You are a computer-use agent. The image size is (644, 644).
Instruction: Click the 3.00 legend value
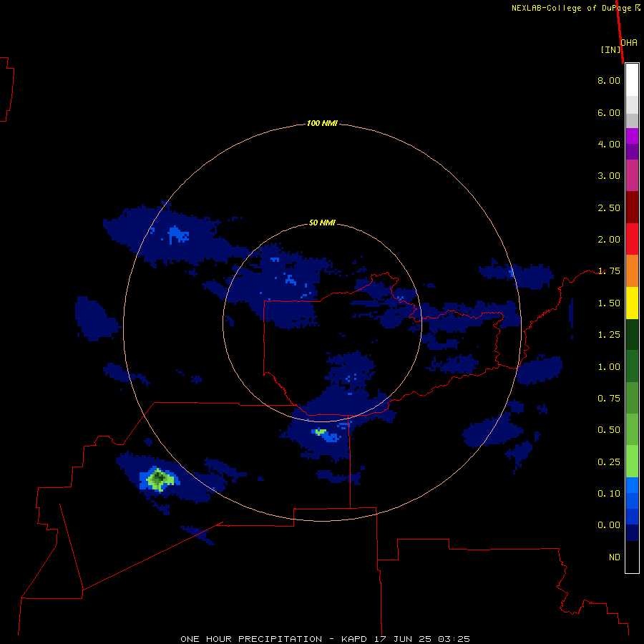(609, 176)
